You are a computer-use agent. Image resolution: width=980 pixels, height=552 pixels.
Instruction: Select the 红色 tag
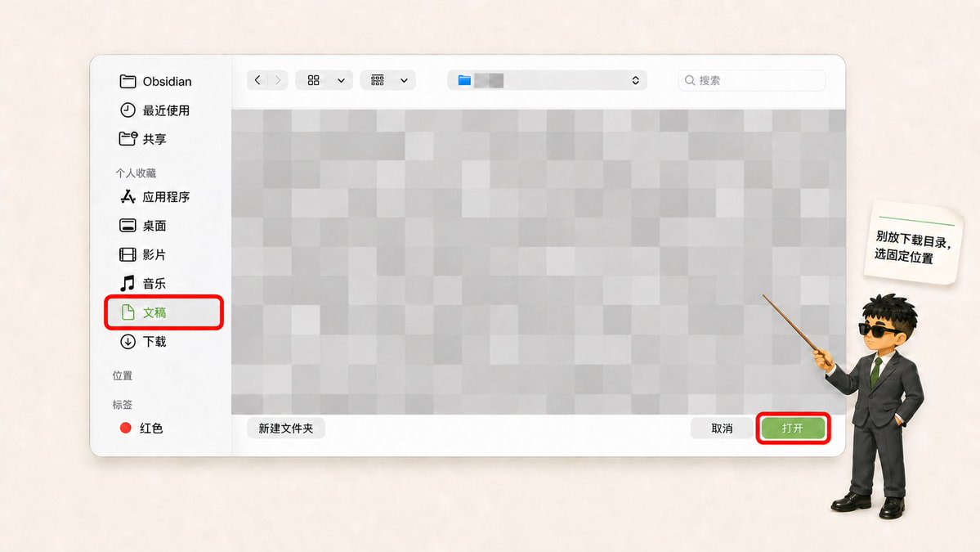click(142, 429)
